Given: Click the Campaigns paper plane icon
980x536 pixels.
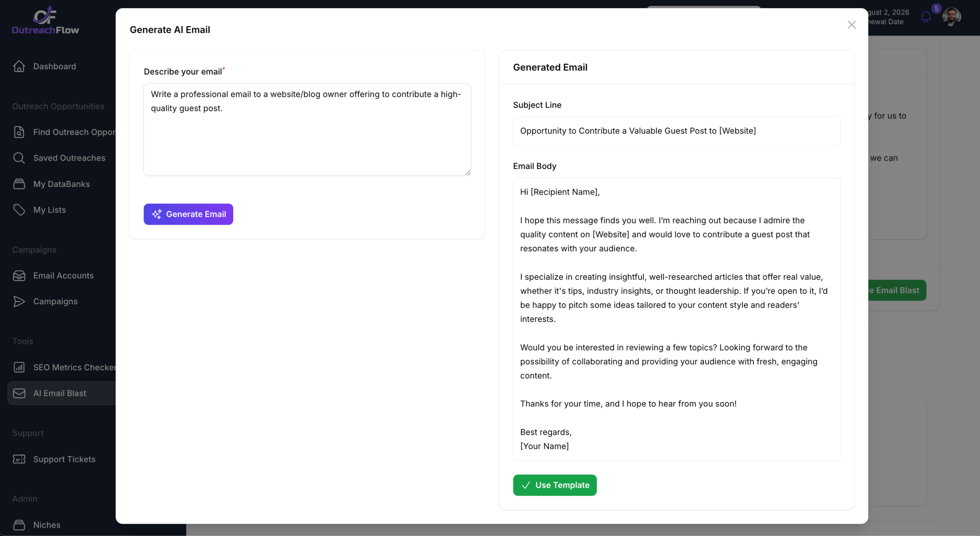Looking at the screenshot, I should 19,302.
